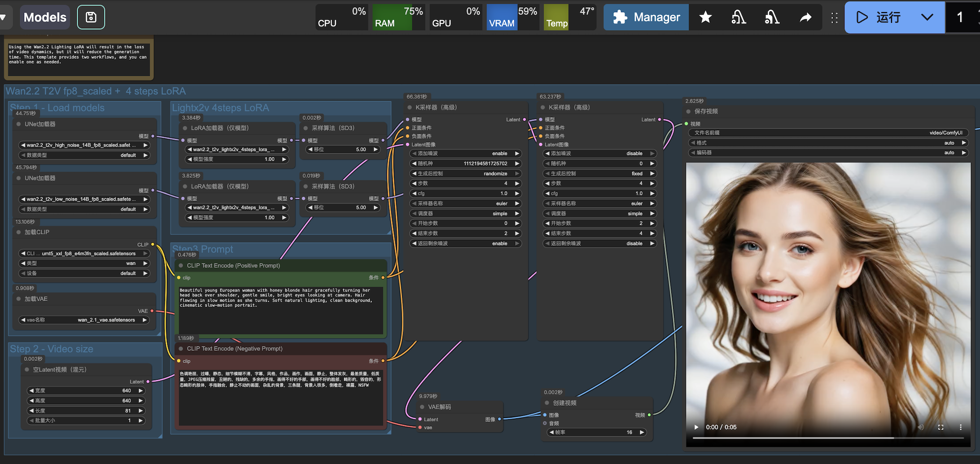The height and width of the screenshot is (464, 980).
Task: Click the 随机种 seed value field
Action: pos(465,163)
